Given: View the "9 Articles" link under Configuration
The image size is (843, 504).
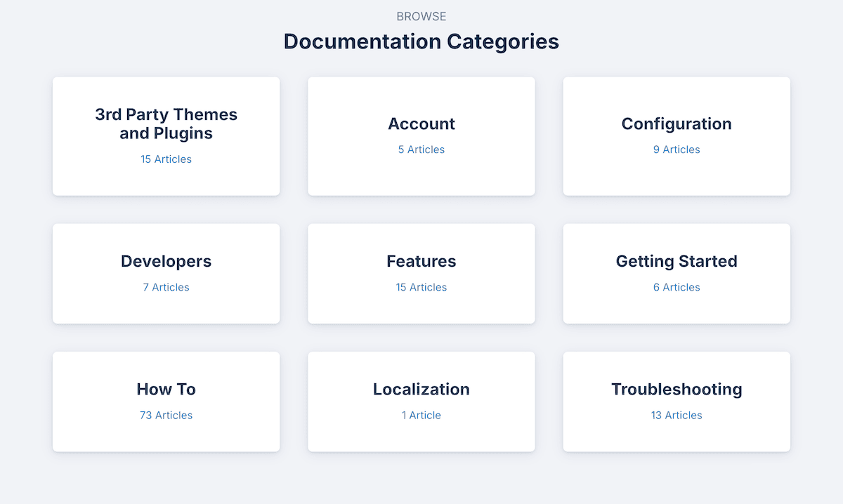Looking at the screenshot, I should click(x=677, y=150).
